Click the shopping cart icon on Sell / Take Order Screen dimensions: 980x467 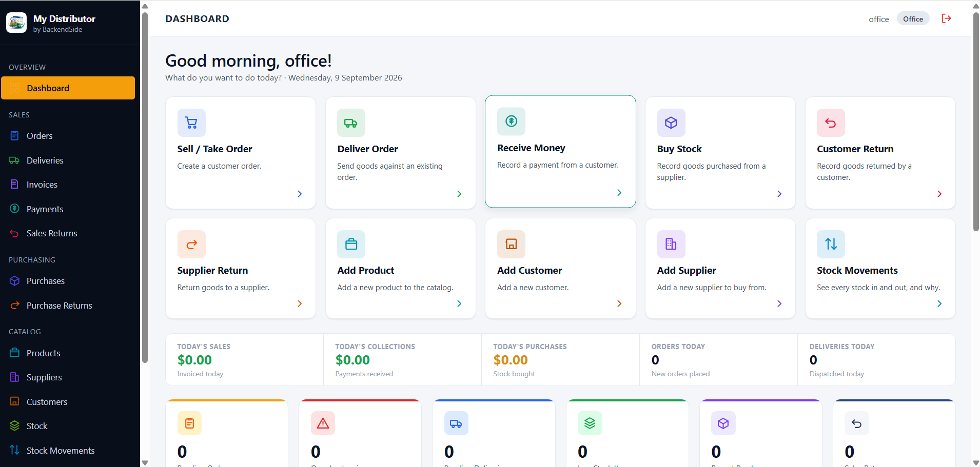[191, 123]
